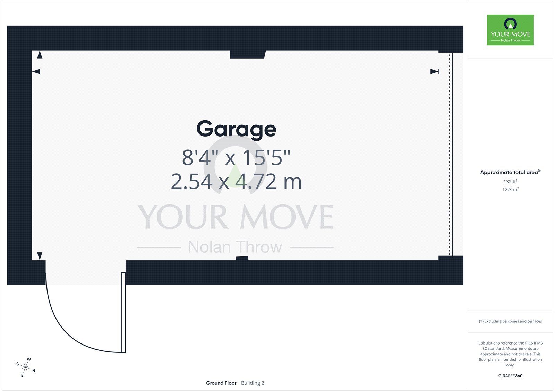555x392 pixels.
Task: Click the dashed garage door line
Action: [450, 154]
